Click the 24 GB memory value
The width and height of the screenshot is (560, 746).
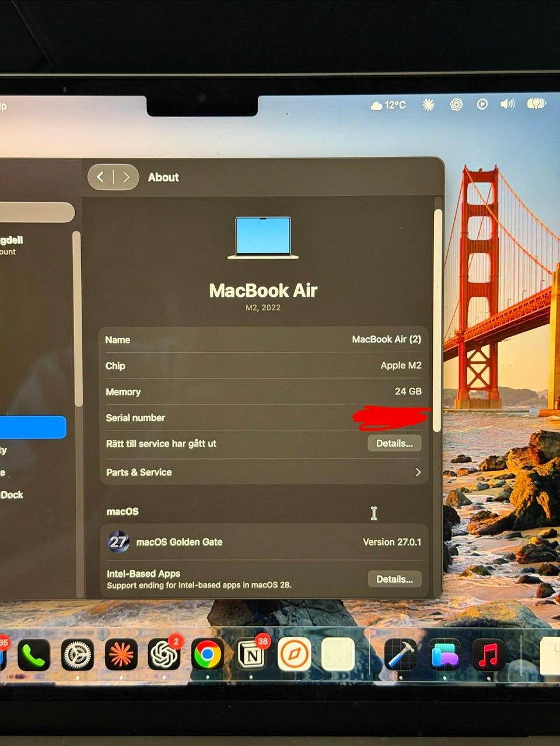408,391
